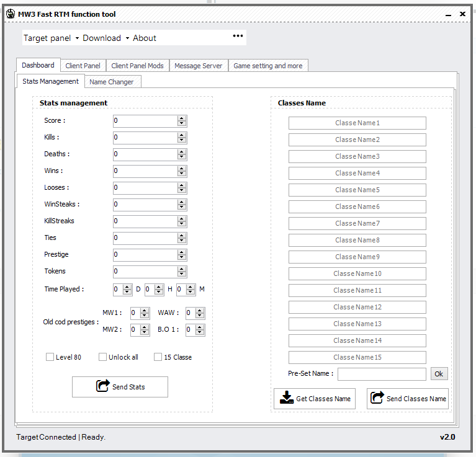Click the Classe Name2 field
476x457 pixels.
tap(357, 140)
